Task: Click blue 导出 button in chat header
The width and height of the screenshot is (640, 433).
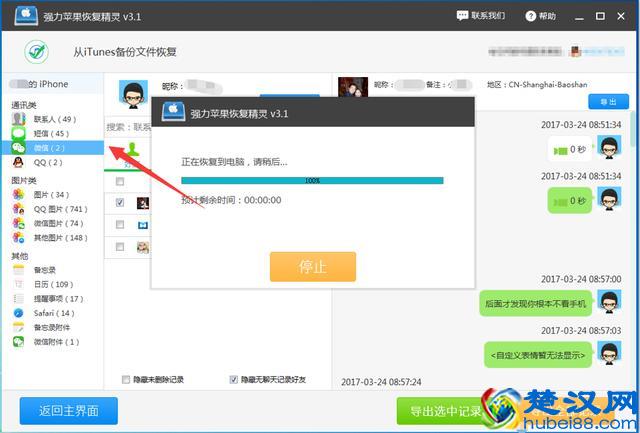Action: [x=608, y=102]
